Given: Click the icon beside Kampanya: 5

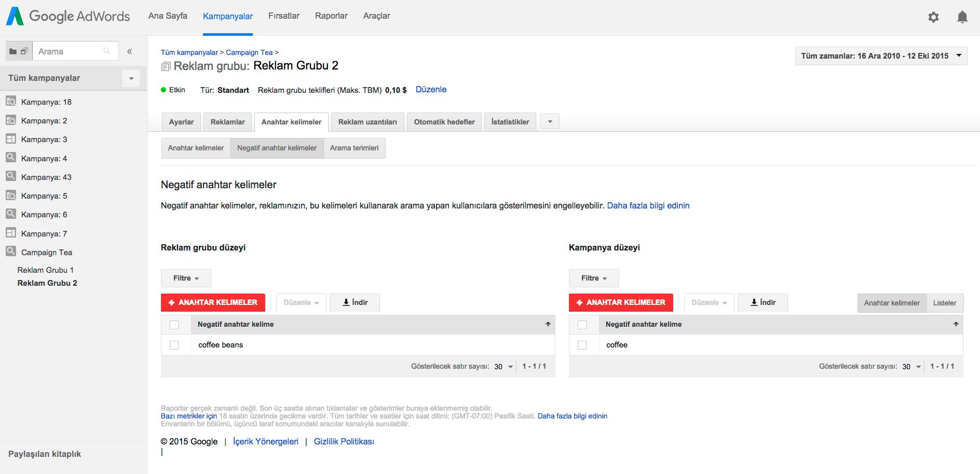Looking at the screenshot, I should [11, 196].
